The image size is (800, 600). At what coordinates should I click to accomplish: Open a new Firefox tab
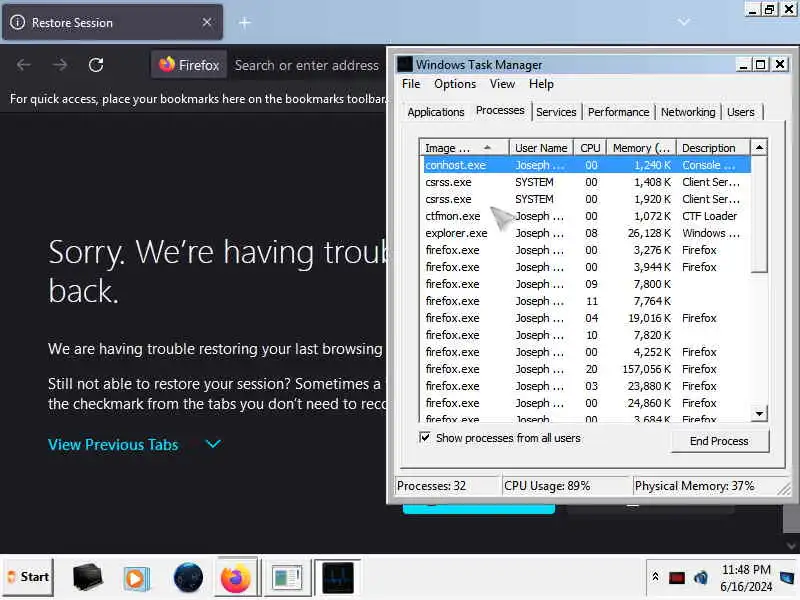[x=245, y=22]
